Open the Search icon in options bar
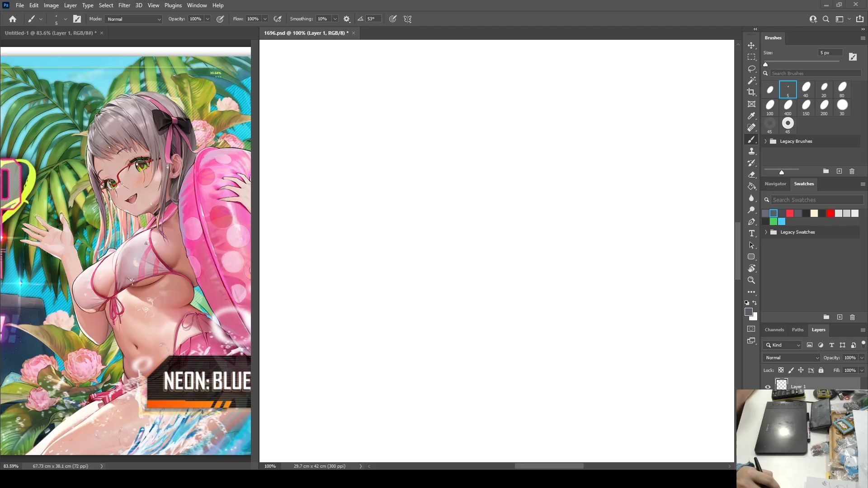Viewport: 868px width, 488px height. pyautogui.click(x=826, y=19)
